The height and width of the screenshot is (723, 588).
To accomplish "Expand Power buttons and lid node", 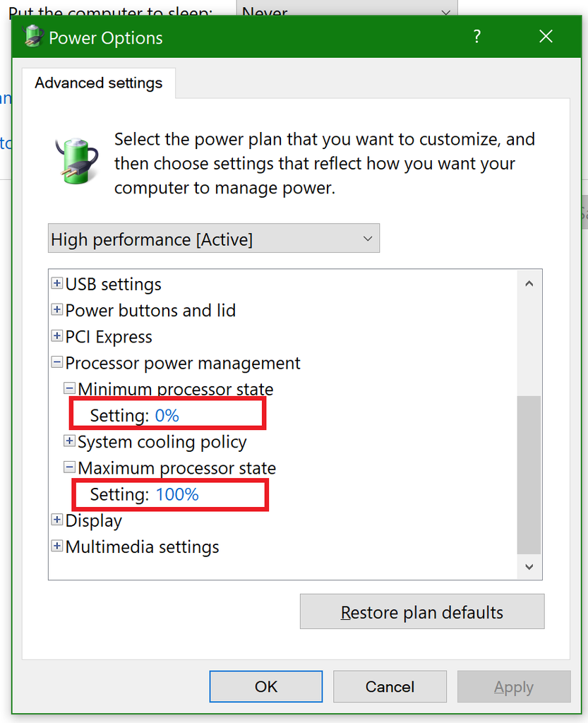I will click(x=57, y=311).
